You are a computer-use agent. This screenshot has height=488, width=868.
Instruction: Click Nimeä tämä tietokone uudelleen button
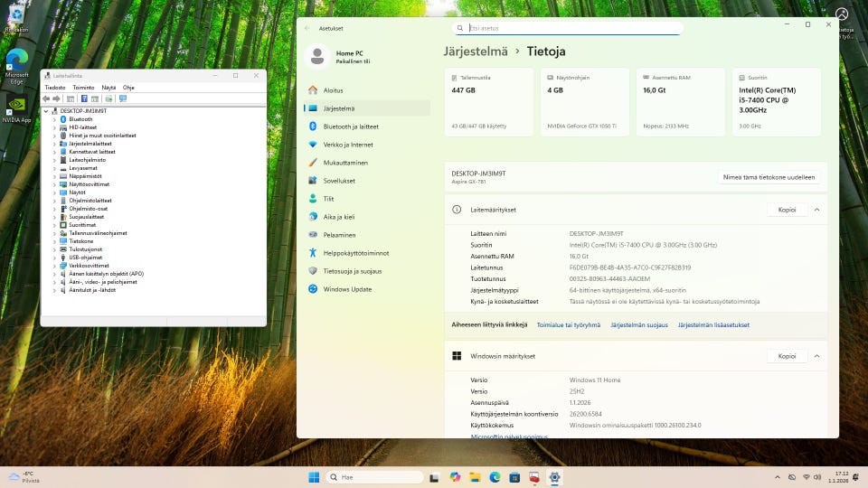click(x=769, y=178)
